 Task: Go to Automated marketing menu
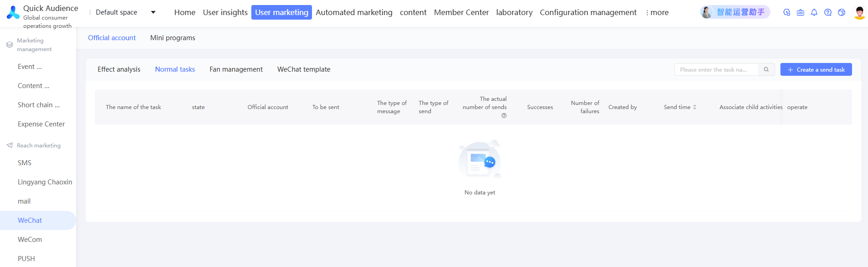pos(354,12)
